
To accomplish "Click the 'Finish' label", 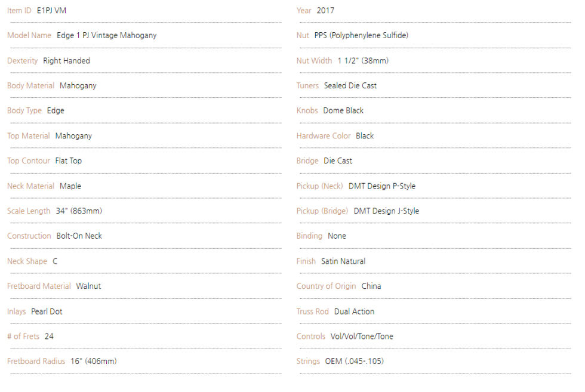I will coord(306,261).
